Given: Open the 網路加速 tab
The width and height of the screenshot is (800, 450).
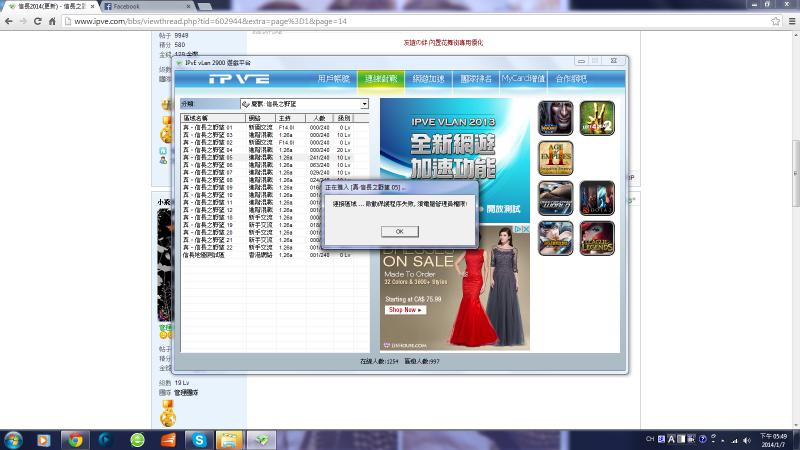Looking at the screenshot, I should click(x=427, y=78).
